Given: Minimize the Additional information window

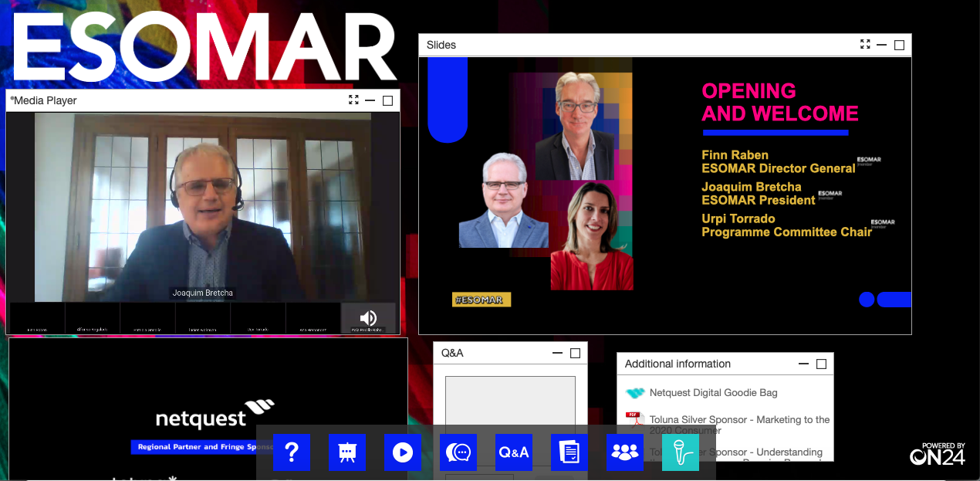Looking at the screenshot, I should pyautogui.click(x=804, y=364).
